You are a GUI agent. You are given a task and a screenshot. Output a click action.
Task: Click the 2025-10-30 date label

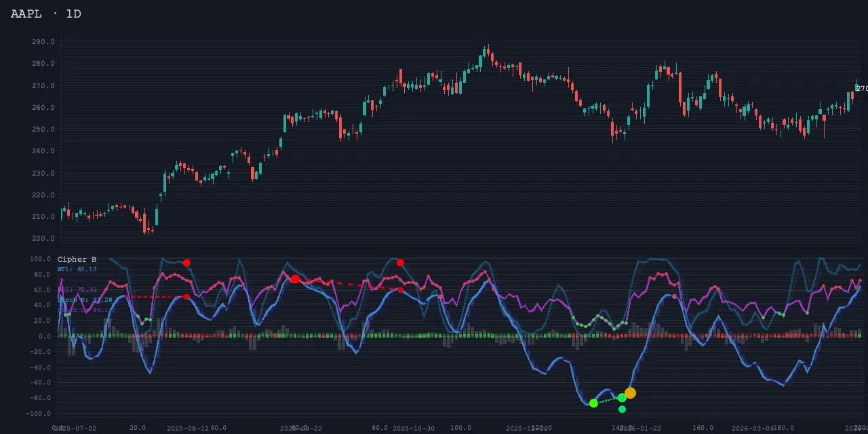click(414, 428)
